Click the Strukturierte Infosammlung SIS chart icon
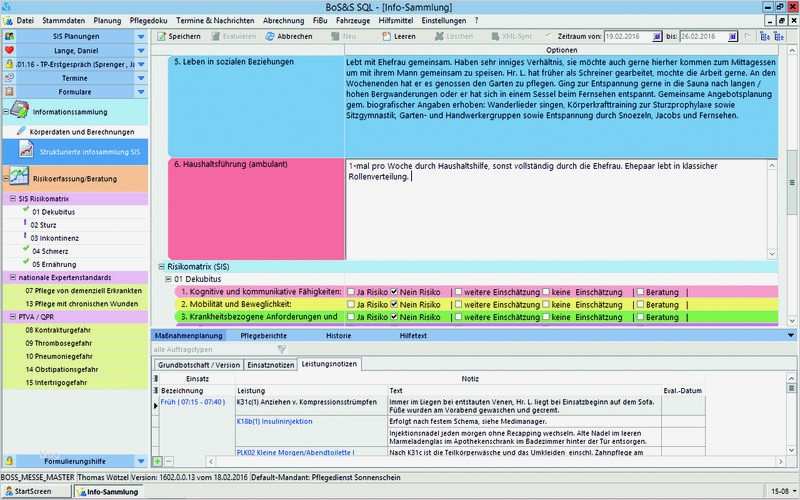The height and width of the screenshot is (500, 800). coord(26,150)
